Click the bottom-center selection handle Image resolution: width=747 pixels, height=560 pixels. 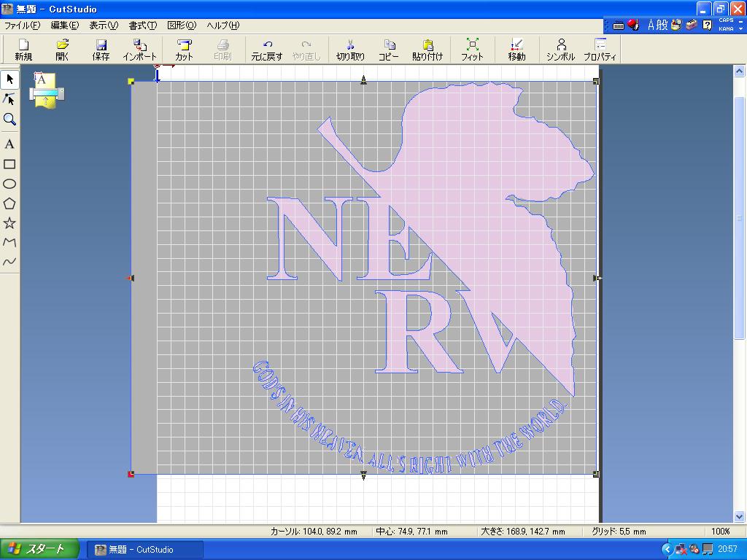click(x=363, y=475)
